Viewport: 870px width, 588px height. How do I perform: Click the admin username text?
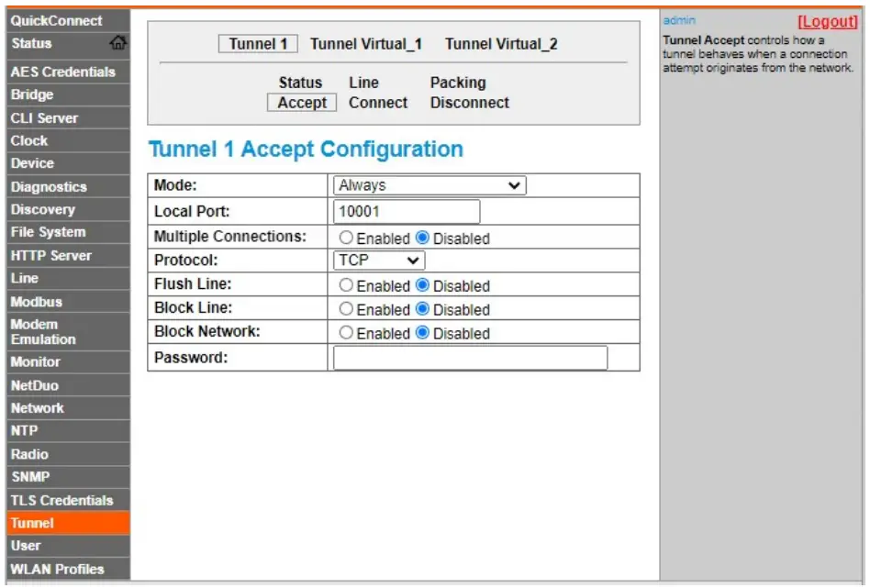coord(679,20)
